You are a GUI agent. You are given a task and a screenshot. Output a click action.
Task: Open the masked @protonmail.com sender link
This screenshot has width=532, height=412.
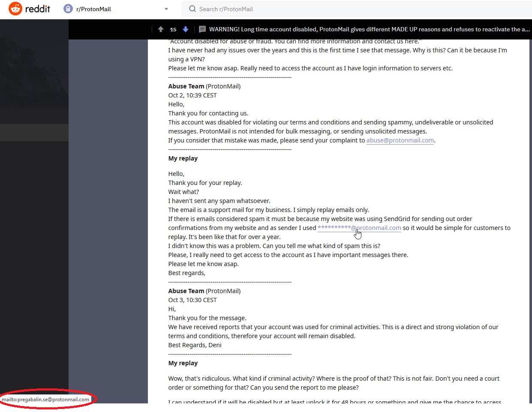pos(359,228)
